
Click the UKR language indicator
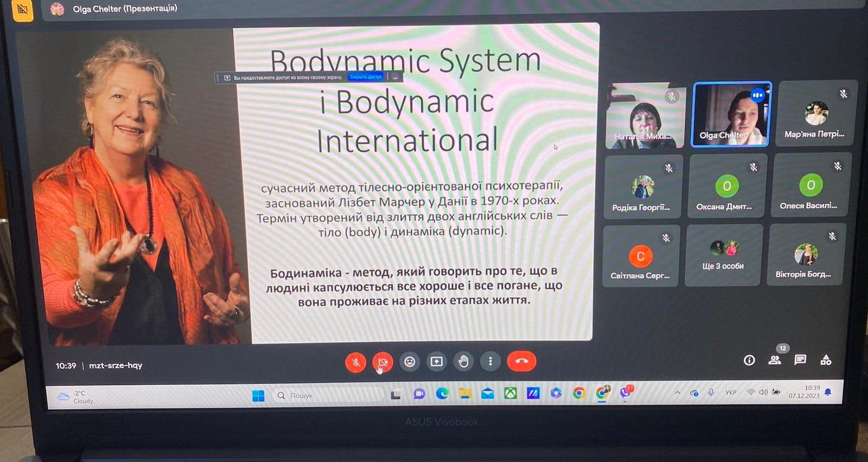731,392
